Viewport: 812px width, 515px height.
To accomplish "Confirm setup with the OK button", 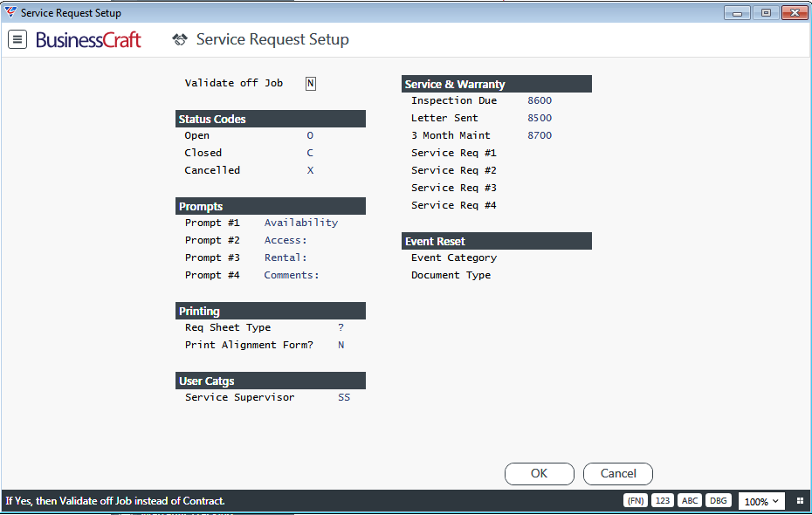I will coord(539,474).
